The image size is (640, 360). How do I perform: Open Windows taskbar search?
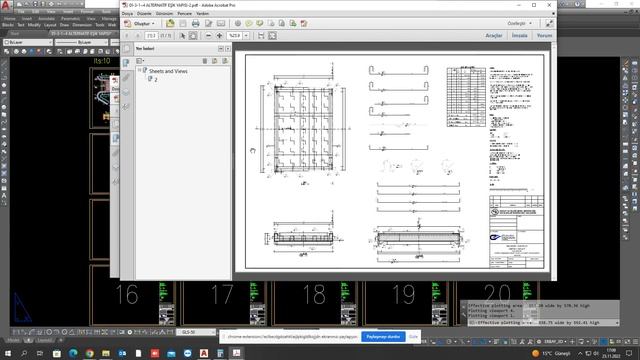24,353
